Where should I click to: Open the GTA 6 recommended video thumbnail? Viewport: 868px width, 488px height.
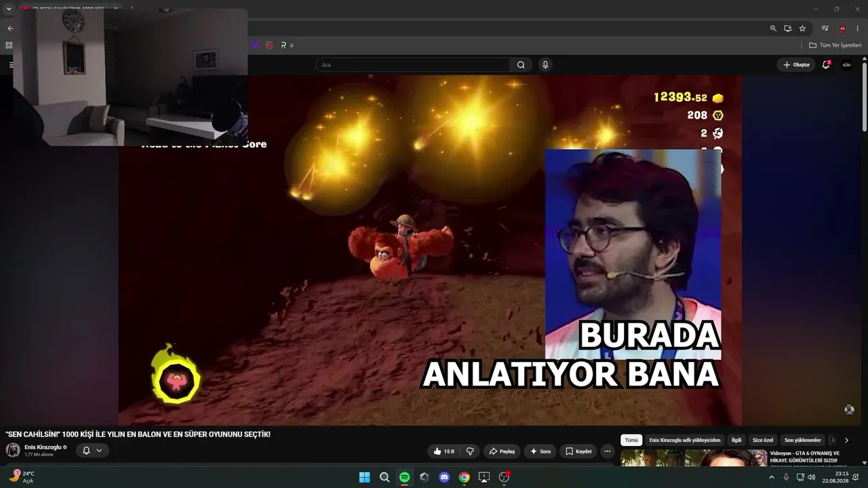pos(694,458)
